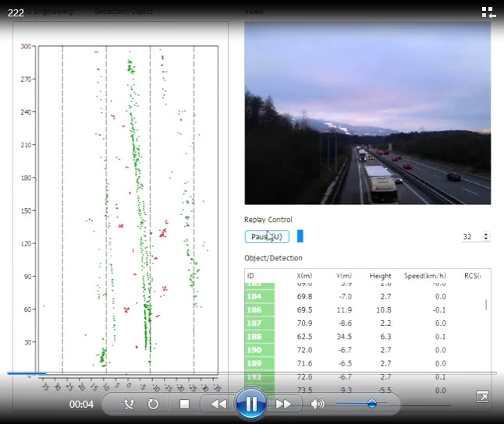This screenshot has height=424, width=504.
Task: Pause playback with the large center button
Action: pos(251,404)
